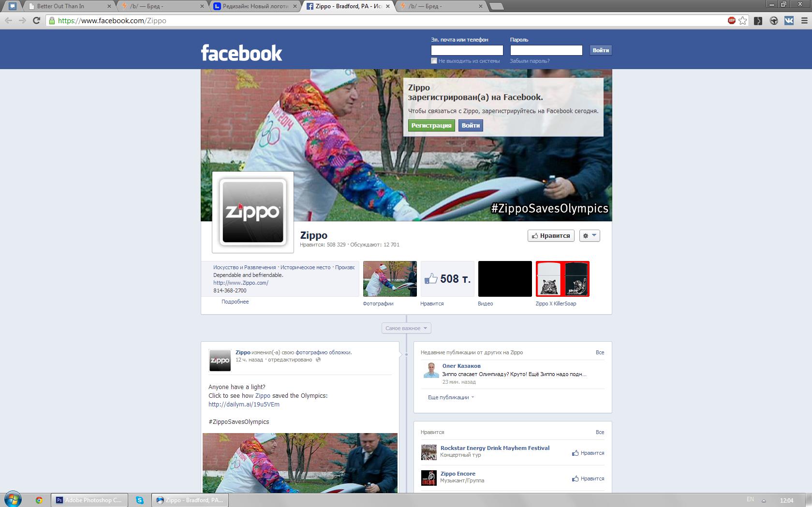
Task: Click the icon left of the browser tabs
Action: pos(13,6)
